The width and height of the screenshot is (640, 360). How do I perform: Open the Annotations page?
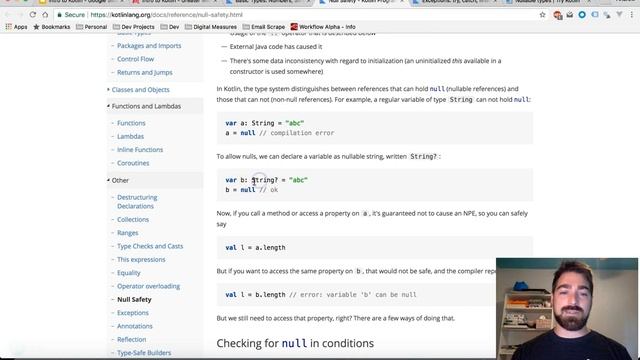click(135, 326)
